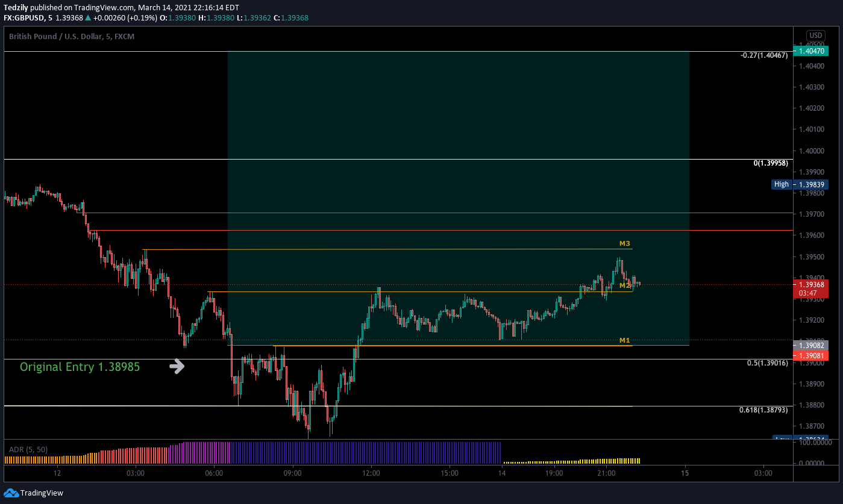Click the red 1.39081 price tag

tap(811, 355)
